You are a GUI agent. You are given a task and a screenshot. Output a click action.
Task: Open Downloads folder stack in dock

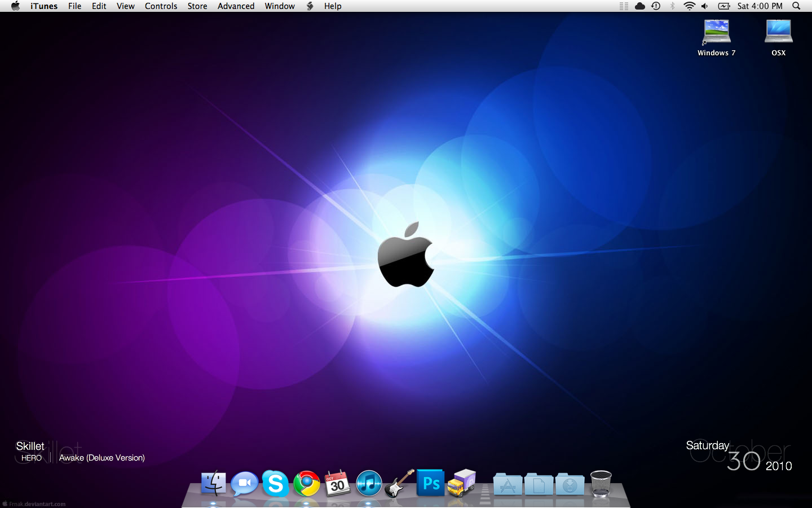[x=570, y=484]
